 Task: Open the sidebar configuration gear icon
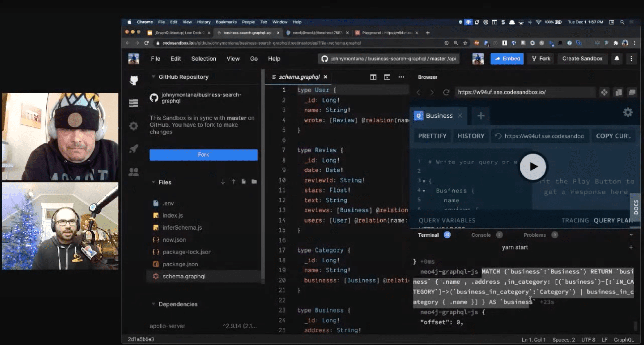(134, 126)
